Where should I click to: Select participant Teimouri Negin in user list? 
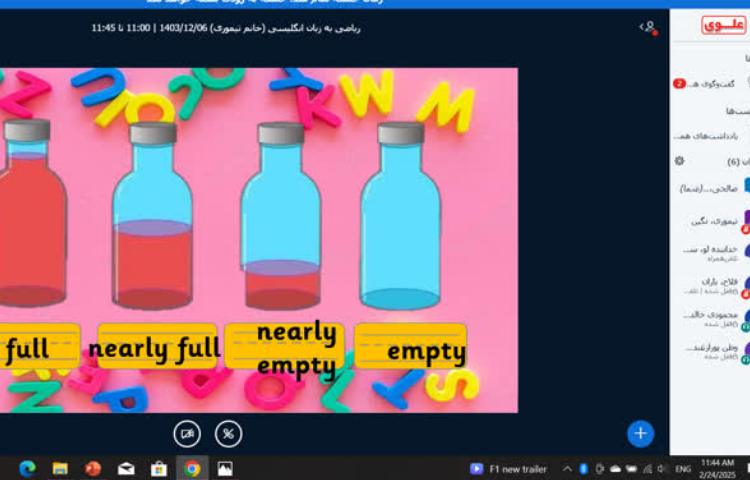(715, 221)
